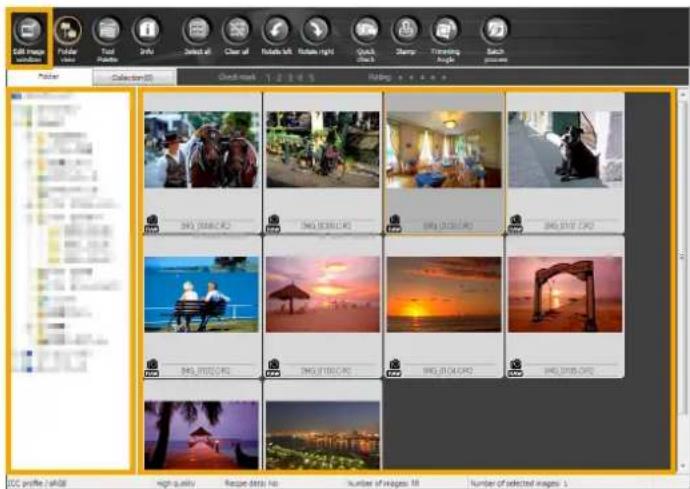Click the thumbnail scrollbar up arrow
The height and width of the screenshot is (489, 690).
tap(683, 94)
